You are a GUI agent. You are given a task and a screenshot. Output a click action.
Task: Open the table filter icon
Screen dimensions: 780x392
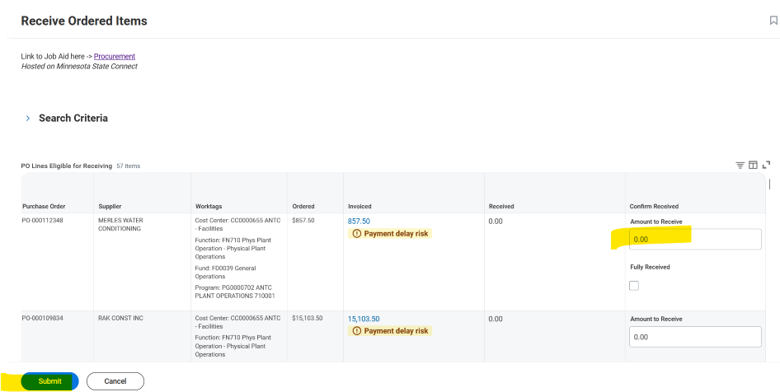[740, 165]
